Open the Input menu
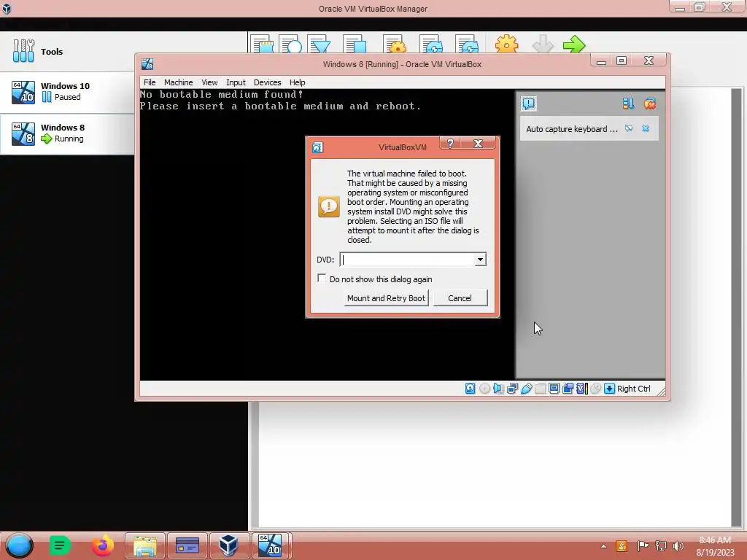Screen dimensions: 747x560 [x=236, y=82]
